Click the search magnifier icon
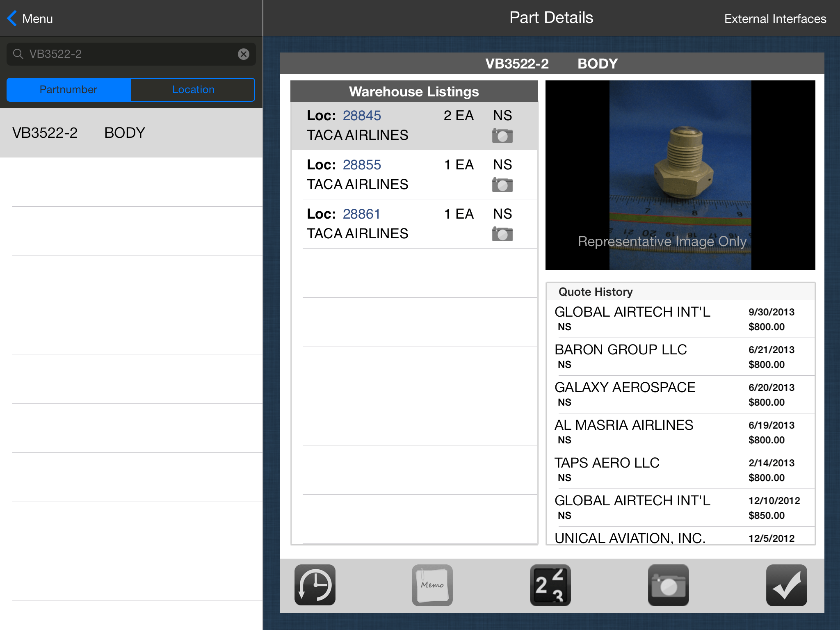The image size is (840, 630). pyautogui.click(x=18, y=54)
